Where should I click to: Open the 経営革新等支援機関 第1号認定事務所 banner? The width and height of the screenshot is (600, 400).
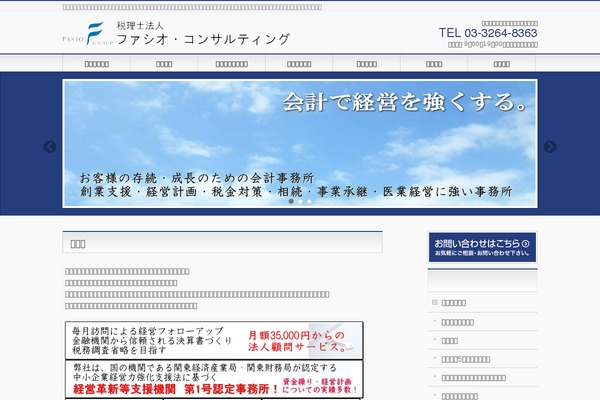point(214,379)
